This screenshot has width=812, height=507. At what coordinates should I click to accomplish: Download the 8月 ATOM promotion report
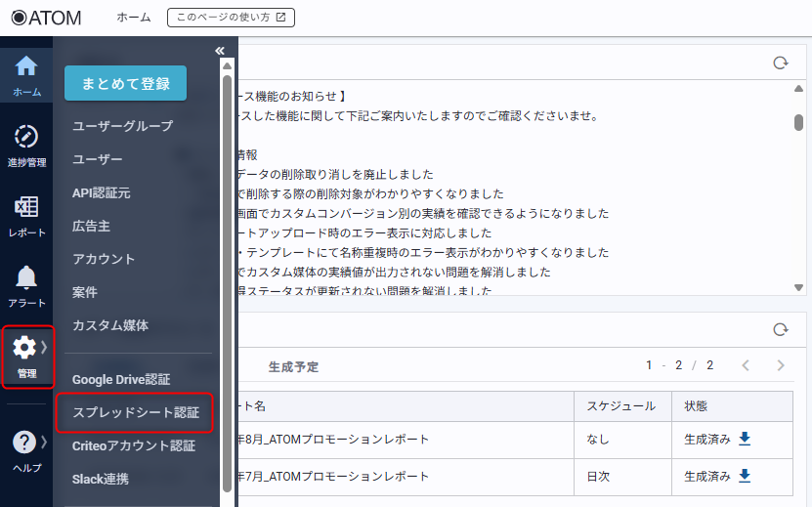pos(745,439)
